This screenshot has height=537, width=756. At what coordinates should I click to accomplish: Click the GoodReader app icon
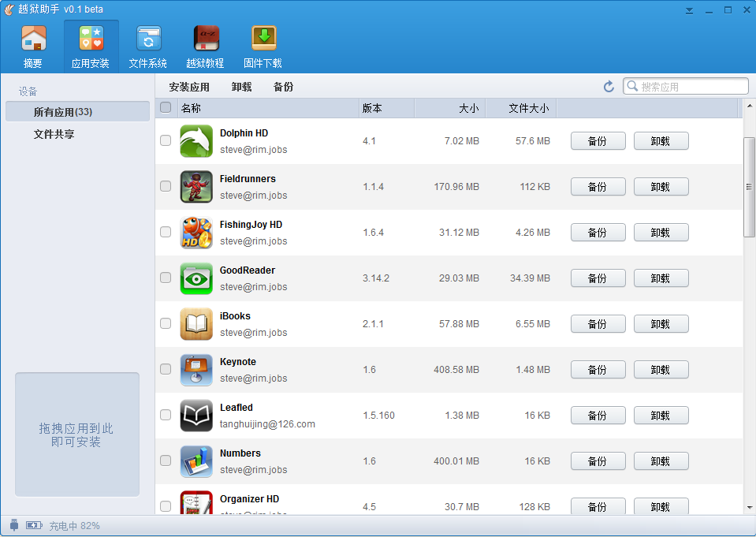tap(196, 278)
